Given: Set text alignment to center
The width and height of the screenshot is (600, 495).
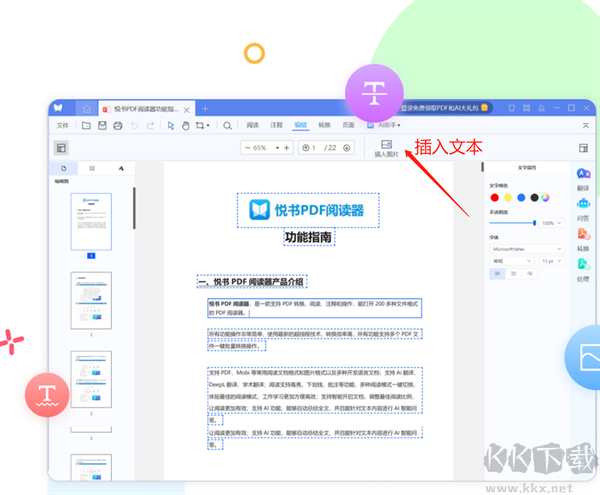Looking at the screenshot, I should click(514, 274).
